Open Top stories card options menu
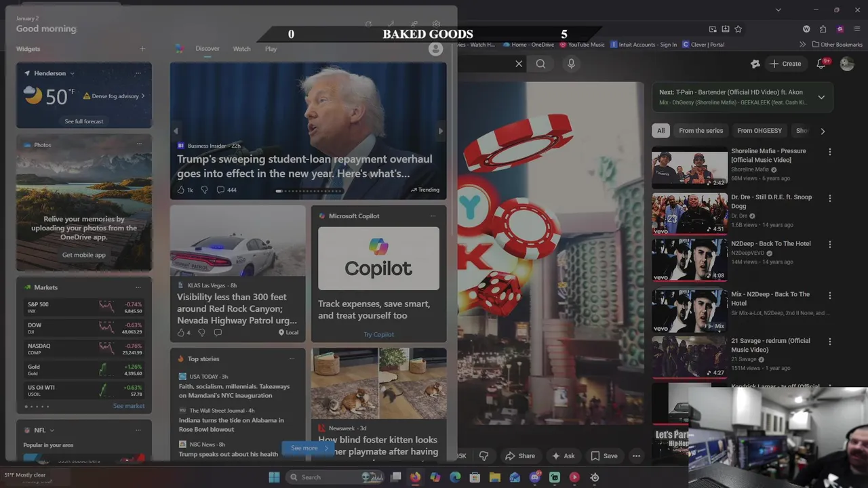Viewport: 868px width, 488px height. [x=292, y=359]
